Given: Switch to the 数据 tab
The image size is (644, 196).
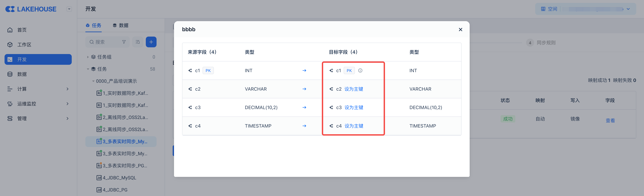Looking at the screenshot, I should [121, 26].
